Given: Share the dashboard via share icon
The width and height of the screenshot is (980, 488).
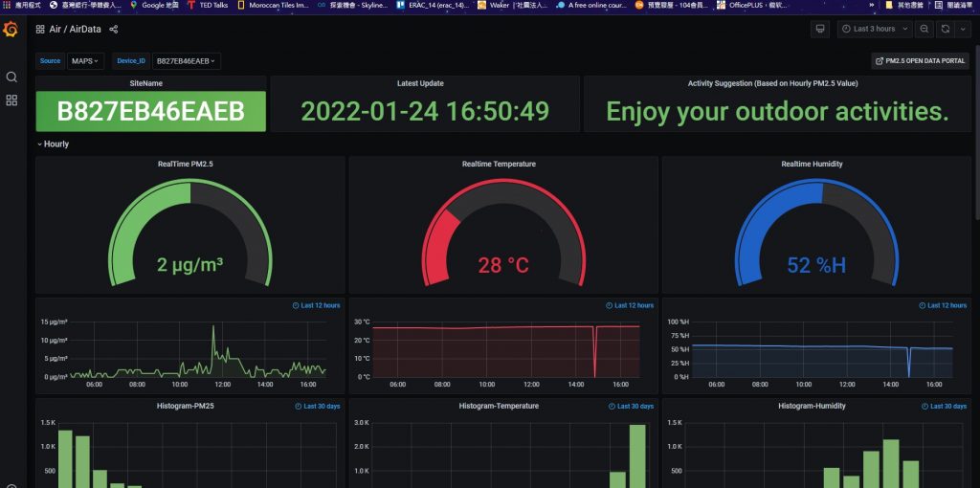Looking at the screenshot, I should pos(114,30).
